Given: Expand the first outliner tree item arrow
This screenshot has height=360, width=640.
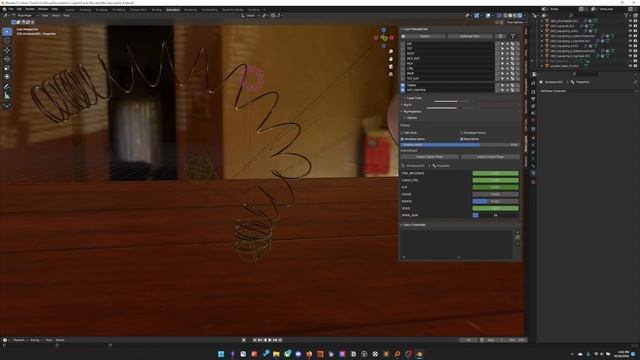Looking at the screenshot, I should pyautogui.click(x=542, y=21).
